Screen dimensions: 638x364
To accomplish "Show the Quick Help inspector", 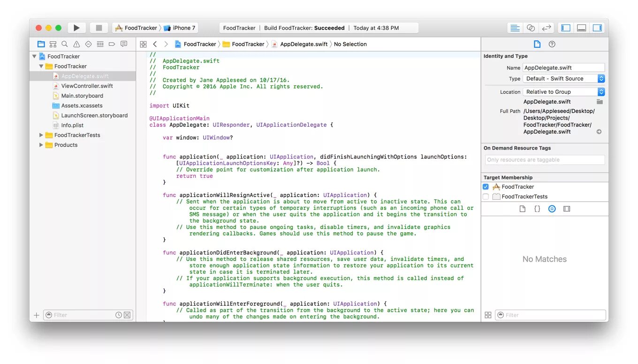I will pyautogui.click(x=552, y=44).
